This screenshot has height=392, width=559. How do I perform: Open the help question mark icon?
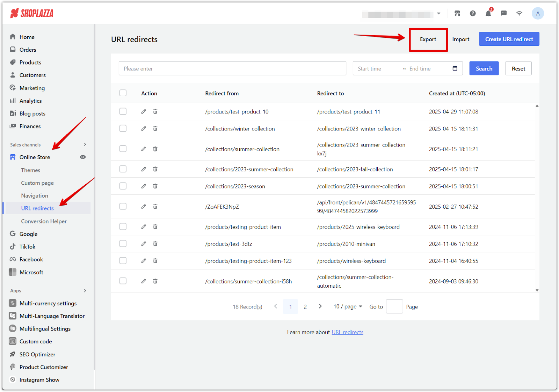point(473,14)
